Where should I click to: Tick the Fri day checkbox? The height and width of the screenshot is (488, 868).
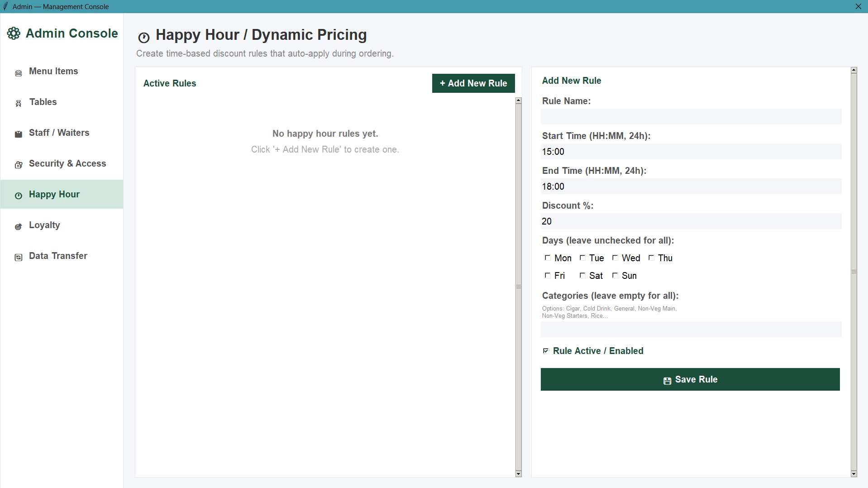coord(548,275)
